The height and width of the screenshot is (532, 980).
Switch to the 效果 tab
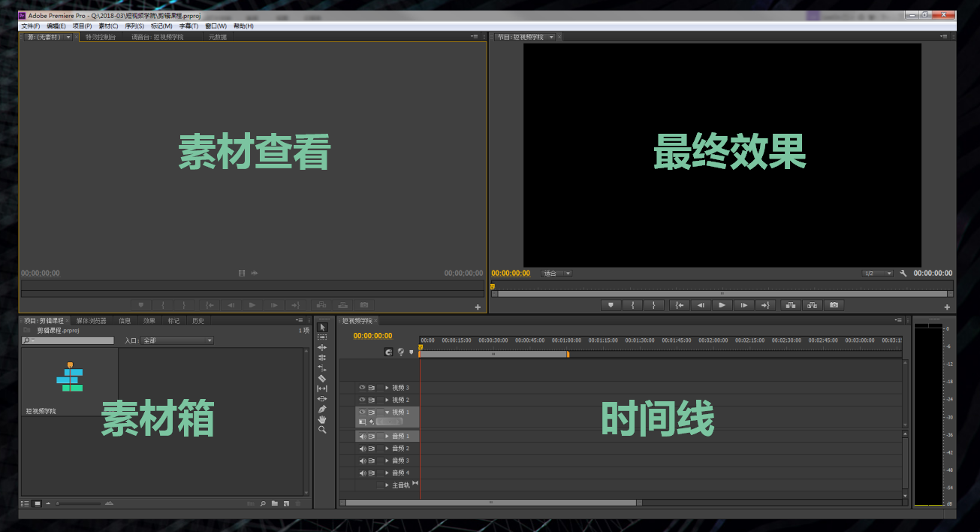point(149,319)
